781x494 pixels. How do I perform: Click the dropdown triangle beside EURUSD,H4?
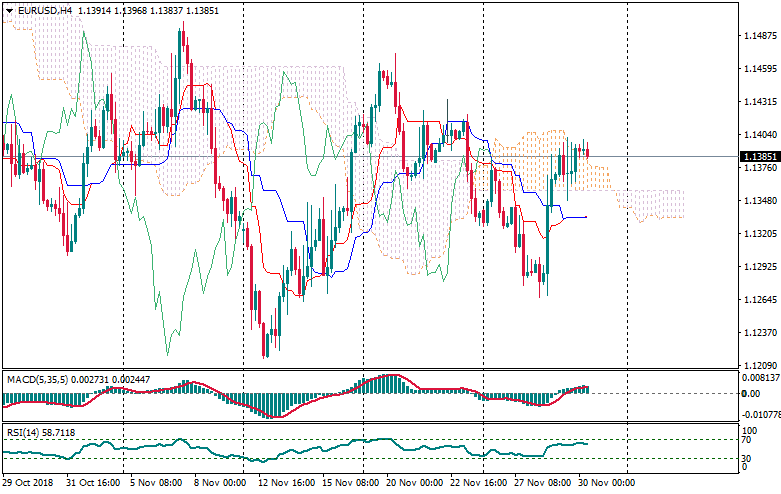[x=10, y=10]
